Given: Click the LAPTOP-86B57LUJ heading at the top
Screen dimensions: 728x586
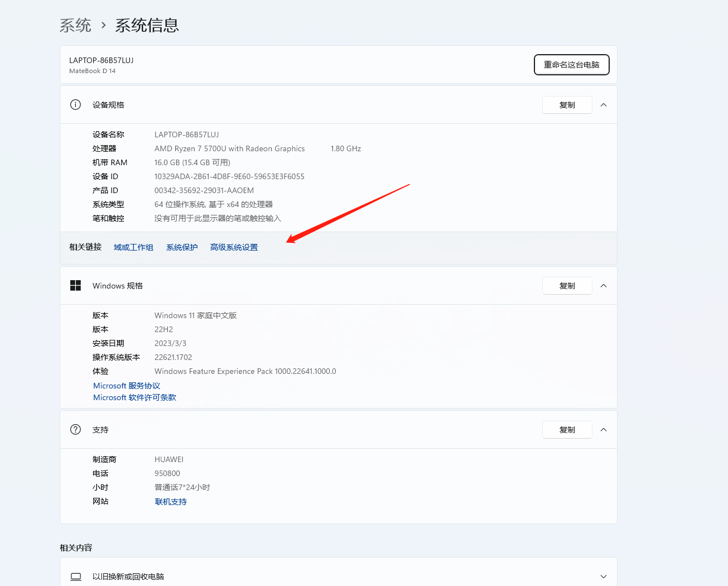Looking at the screenshot, I should pyautogui.click(x=102, y=60).
